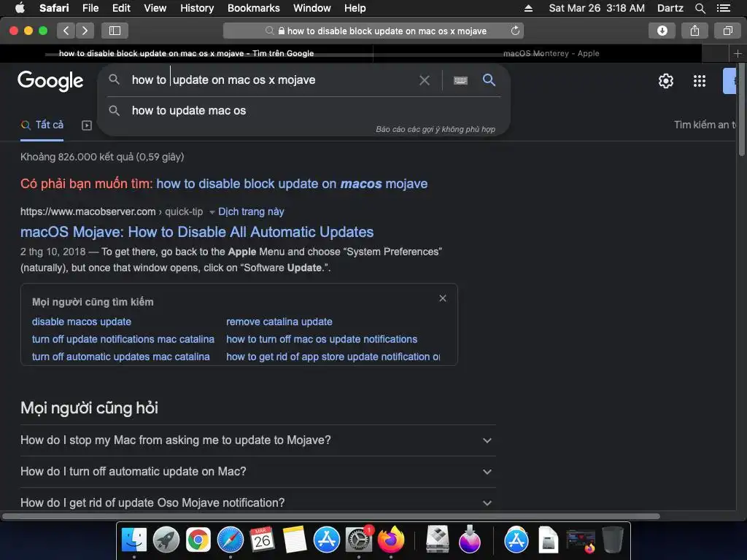
Task: Open the History menu
Action: pyautogui.click(x=197, y=8)
